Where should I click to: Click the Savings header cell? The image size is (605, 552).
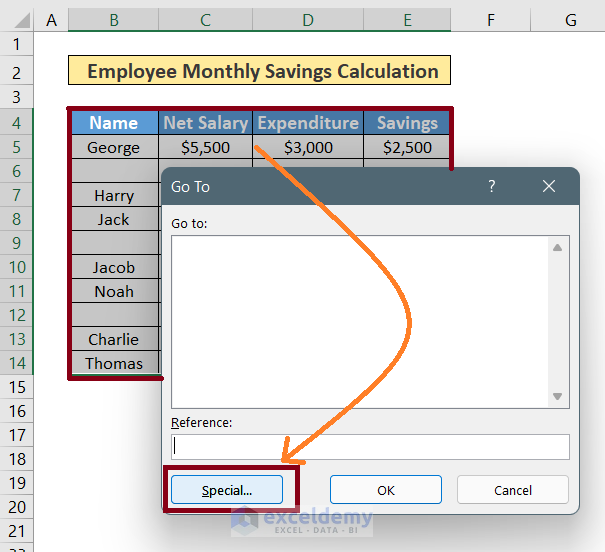[x=407, y=123]
